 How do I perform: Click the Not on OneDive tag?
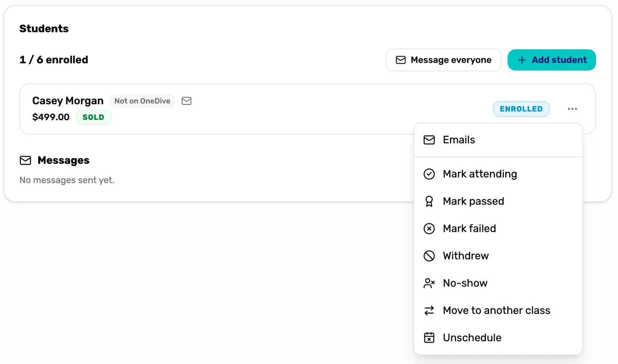tap(142, 101)
